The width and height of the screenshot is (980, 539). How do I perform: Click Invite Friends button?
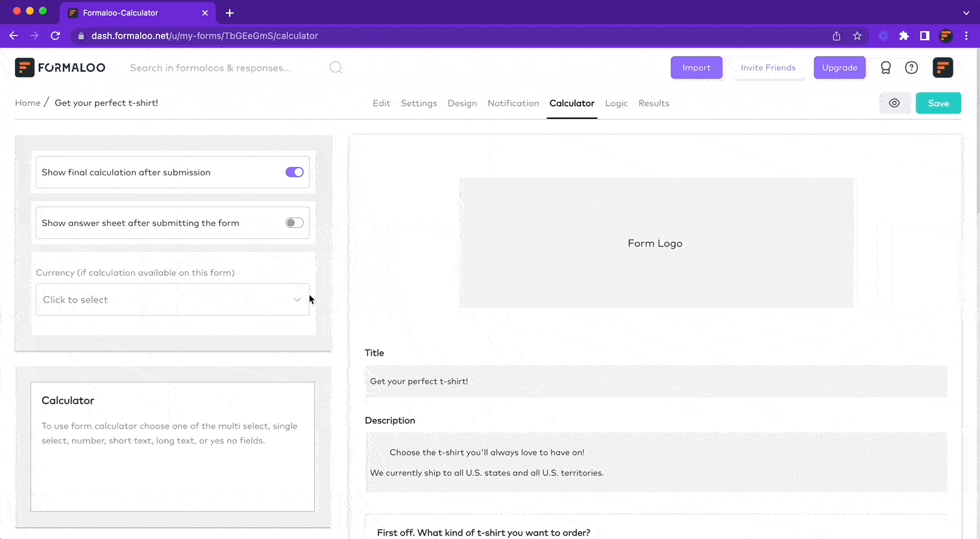point(768,68)
